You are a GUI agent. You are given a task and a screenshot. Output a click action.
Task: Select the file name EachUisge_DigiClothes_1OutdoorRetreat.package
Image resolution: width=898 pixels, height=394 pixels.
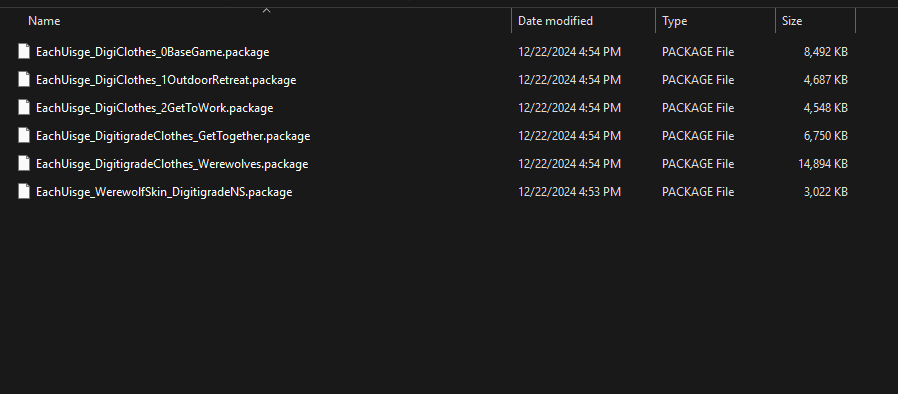(166, 80)
